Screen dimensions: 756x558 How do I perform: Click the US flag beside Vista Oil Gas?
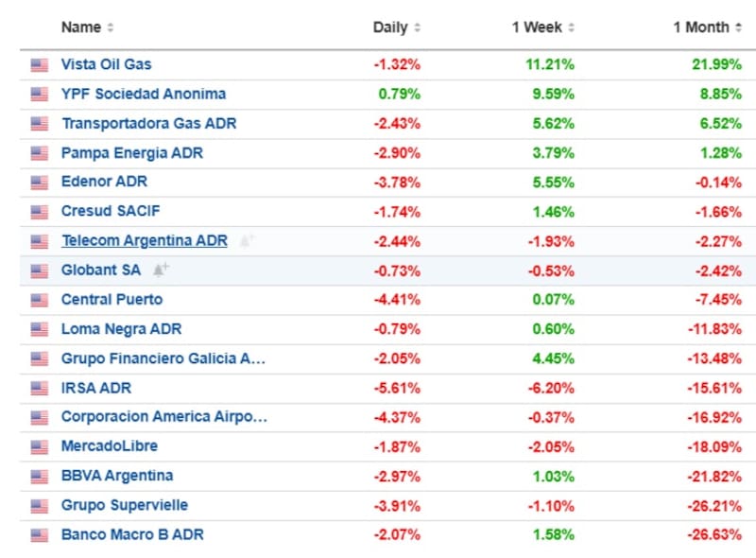(x=39, y=65)
